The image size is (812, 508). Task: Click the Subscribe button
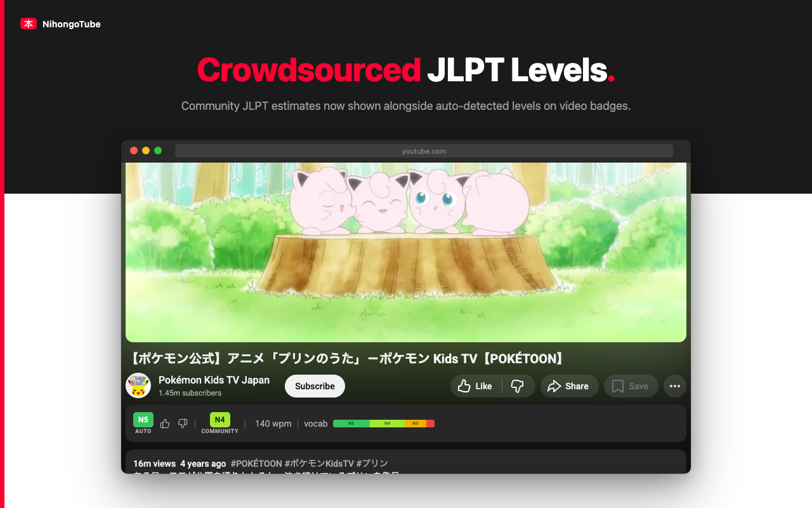315,386
